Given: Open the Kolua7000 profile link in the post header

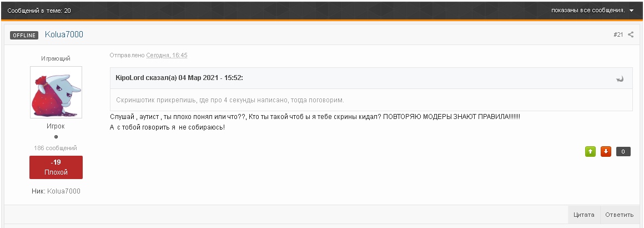Looking at the screenshot, I should coord(64,34).
